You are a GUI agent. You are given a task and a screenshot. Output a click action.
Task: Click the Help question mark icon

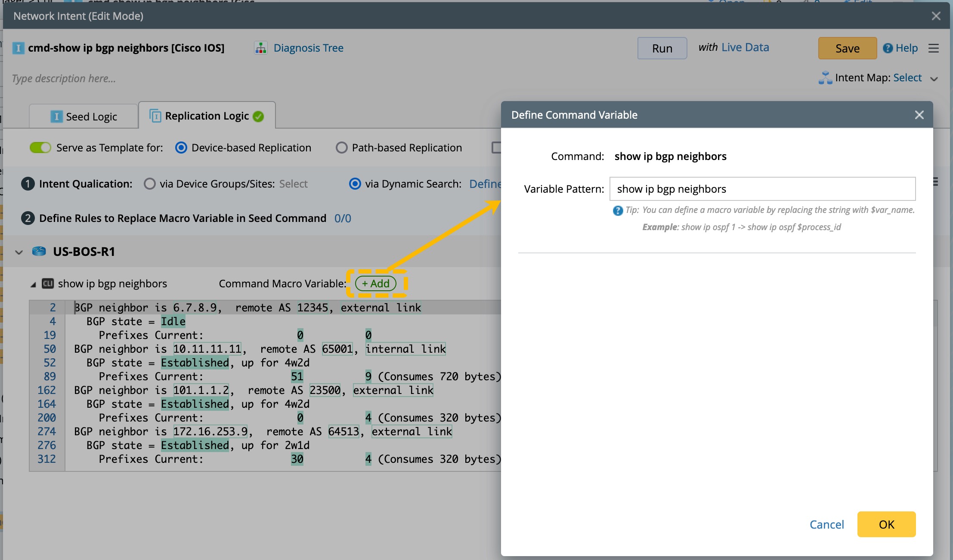click(x=888, y=48)
